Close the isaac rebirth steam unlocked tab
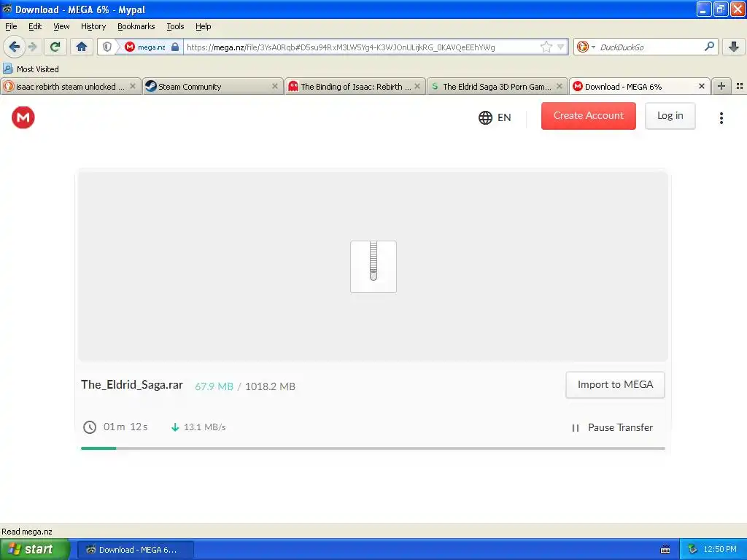Screen dimensions: 747x560 click(x=133, y=86)
